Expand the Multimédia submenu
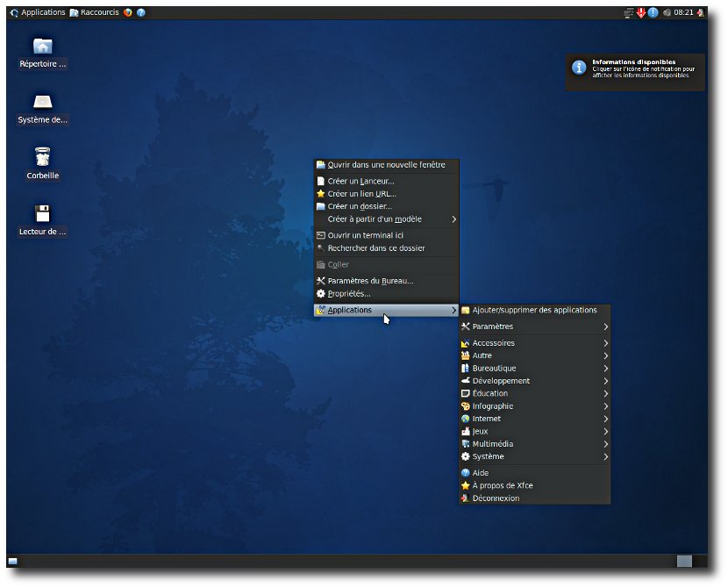This screenshot has height=588, width=728. coord(534,444)
